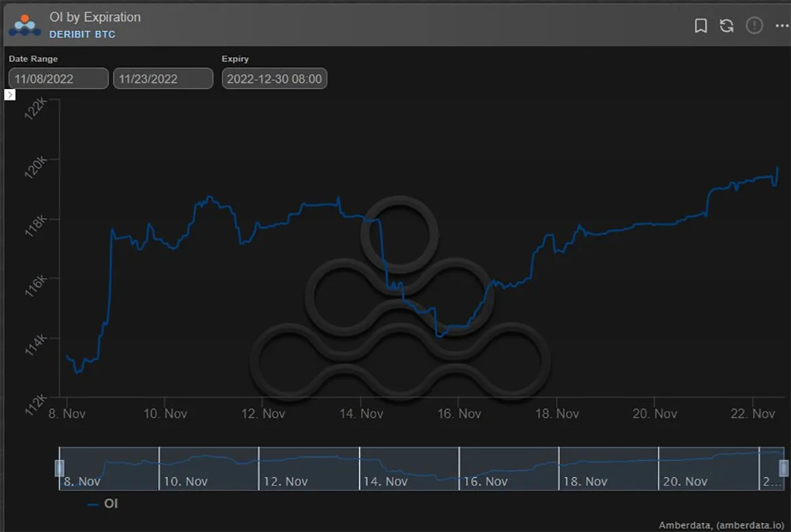Click the Date Range label
Screen dimensions: 791x532
[34, 58]
